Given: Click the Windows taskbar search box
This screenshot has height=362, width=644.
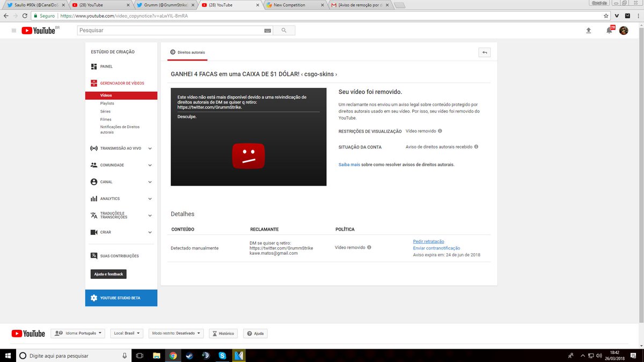Looking at the screenshot, I should (74, 355).
